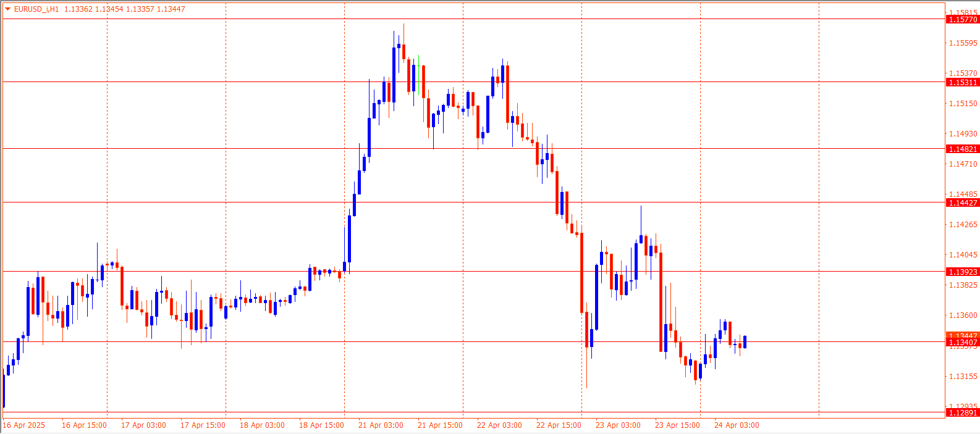
Task: Click the 21 Apr 15:00 time label
Action: pyautogui.click(x=440, y=425)
